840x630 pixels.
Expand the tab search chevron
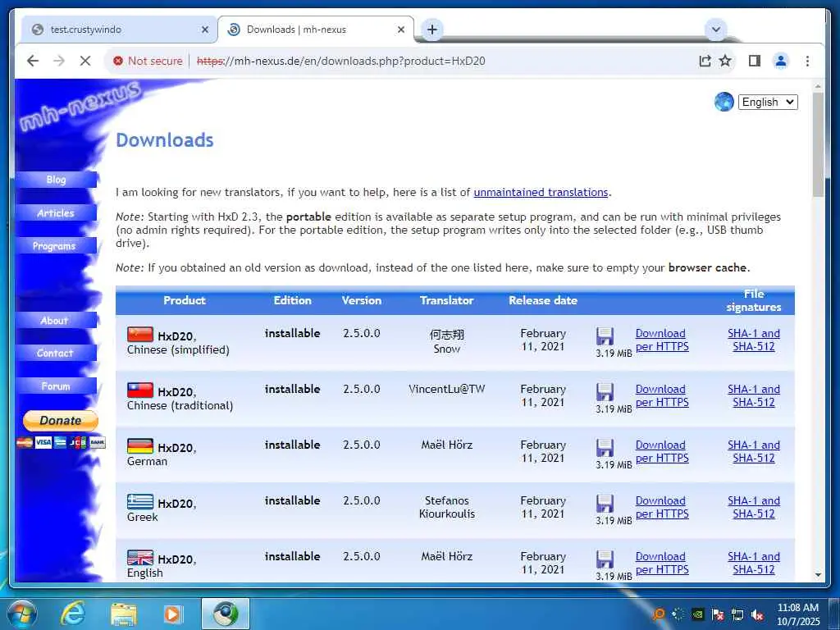(715, 30)
